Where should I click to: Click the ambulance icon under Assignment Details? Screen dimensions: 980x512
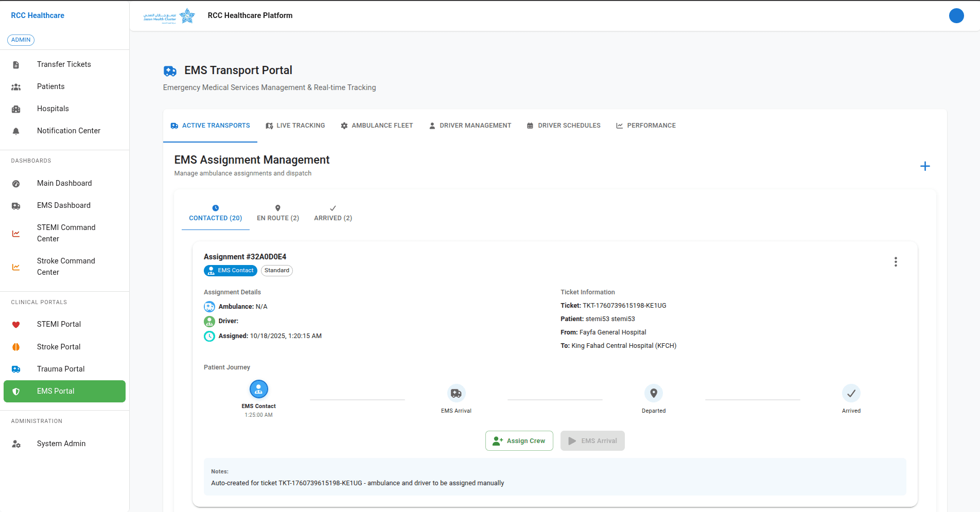coord(209,306)
